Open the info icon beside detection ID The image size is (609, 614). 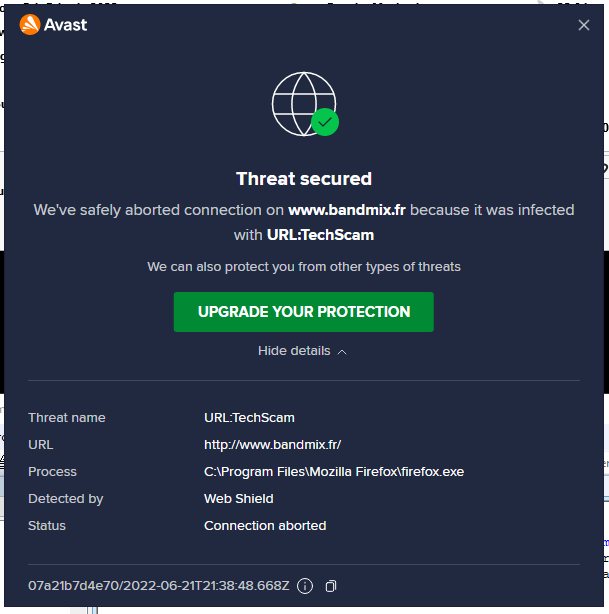(305, 585)
